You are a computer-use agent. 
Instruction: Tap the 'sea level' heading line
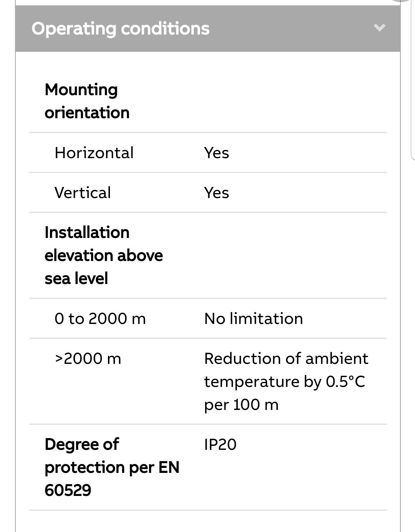(76, 278)
